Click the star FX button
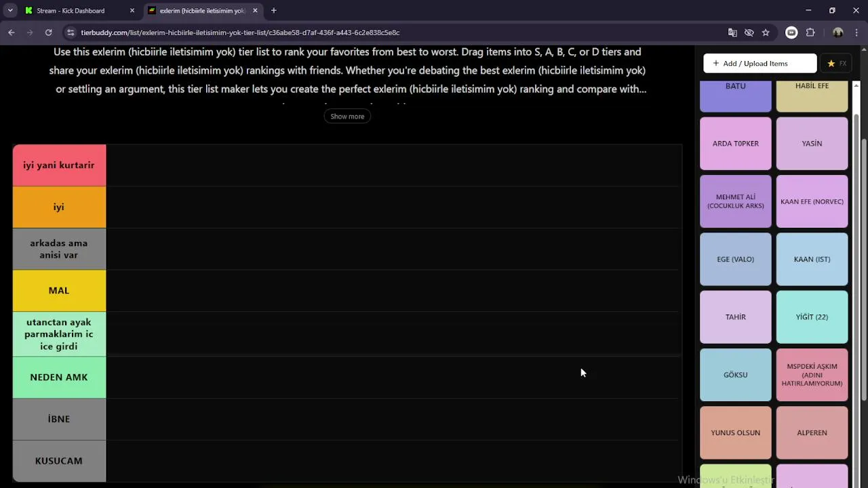The height and width of the screenshot is (488, 868). pos(837,63)
